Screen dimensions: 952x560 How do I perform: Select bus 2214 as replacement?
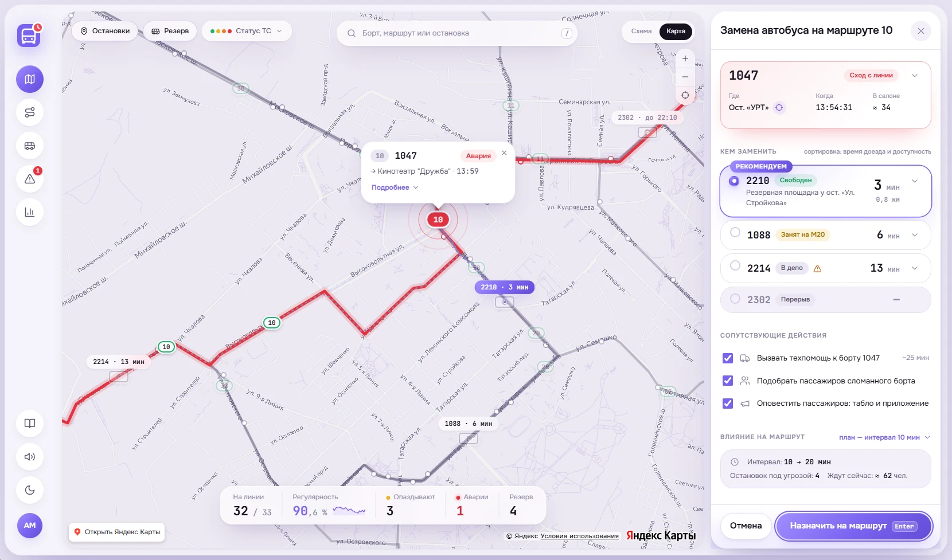coord(735,266)
